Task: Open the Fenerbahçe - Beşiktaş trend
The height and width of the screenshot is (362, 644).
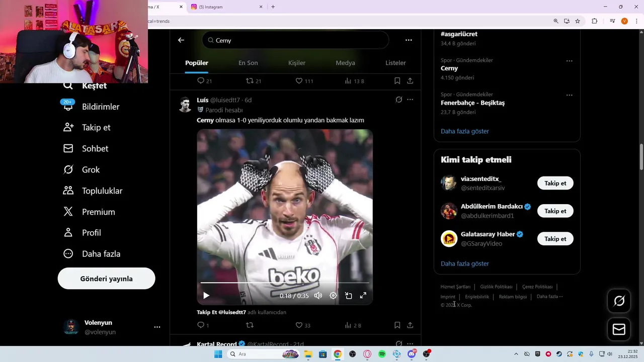Action: pyautogui.click(x=472, y=103)
